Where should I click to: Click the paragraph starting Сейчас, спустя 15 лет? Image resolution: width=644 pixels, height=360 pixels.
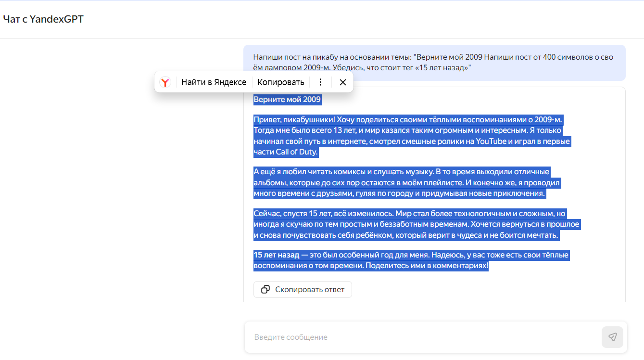click(x=417, y=224)
